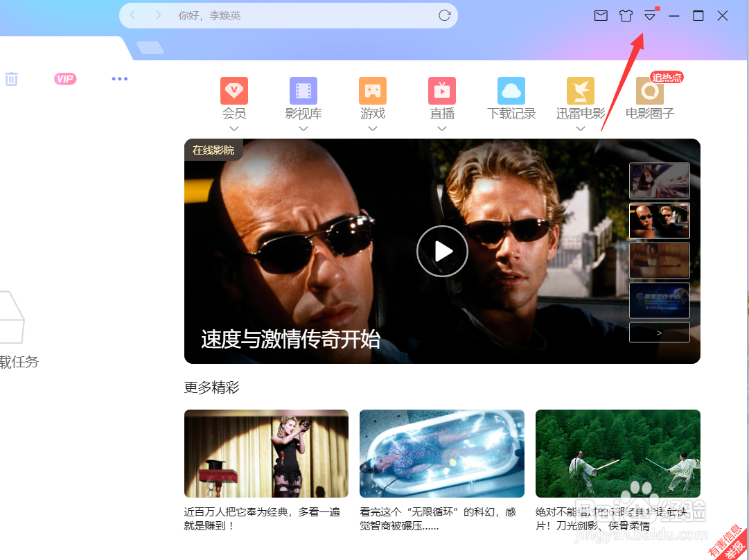The image size is (749, 560).
Task: Open article 看完这个"无限循环"的科幻
Action: pos(438,519)
